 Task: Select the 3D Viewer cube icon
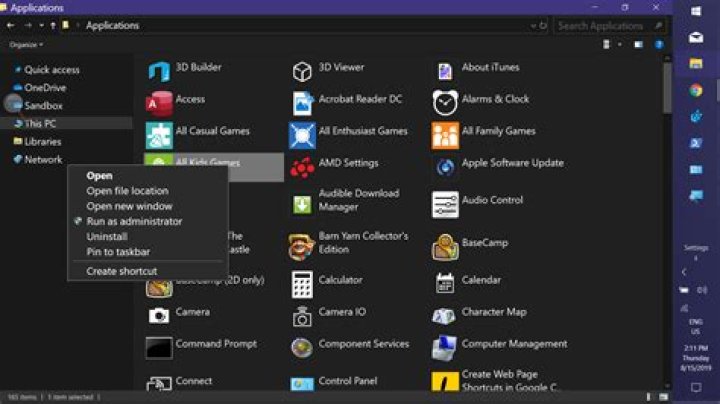pos(302,72)
